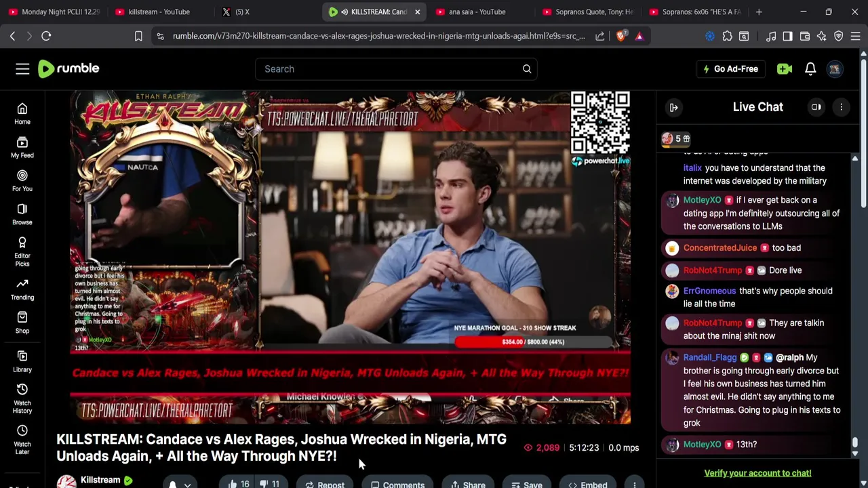Image resolution: width=868 pixels, height=488 pixels.
Task: Open the Brave VPN shield icon
Action: (839, 36)
